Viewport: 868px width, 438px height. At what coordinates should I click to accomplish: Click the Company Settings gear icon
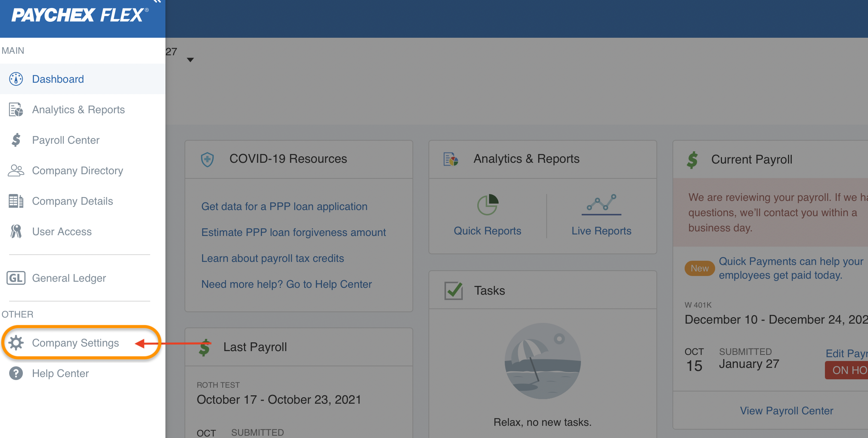[16, 343]
